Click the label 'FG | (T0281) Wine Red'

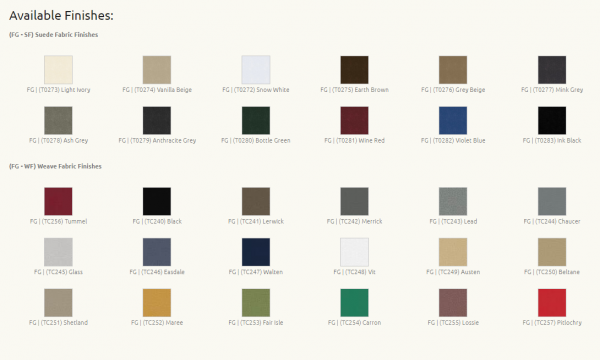click(x=354, y=140)
